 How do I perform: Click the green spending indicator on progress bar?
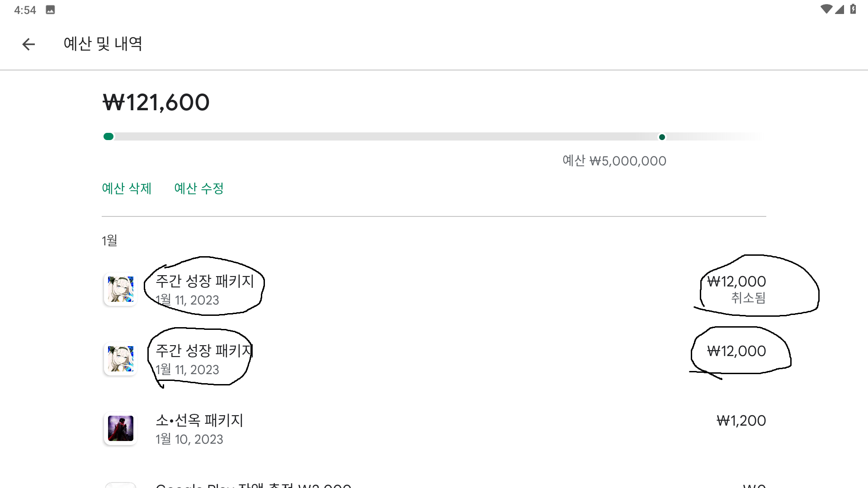coord(108,136)
